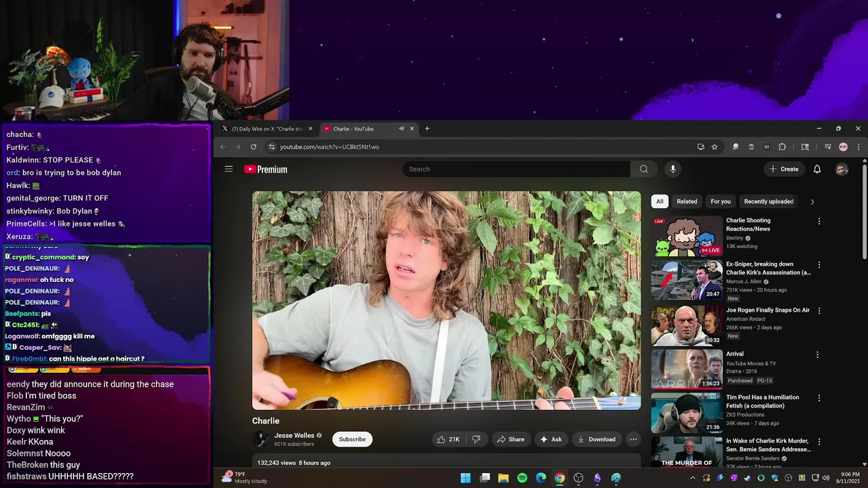This screenshot has width=868, height=488.
Task: Show hidden system tray icons
Action: pos(692,478)
